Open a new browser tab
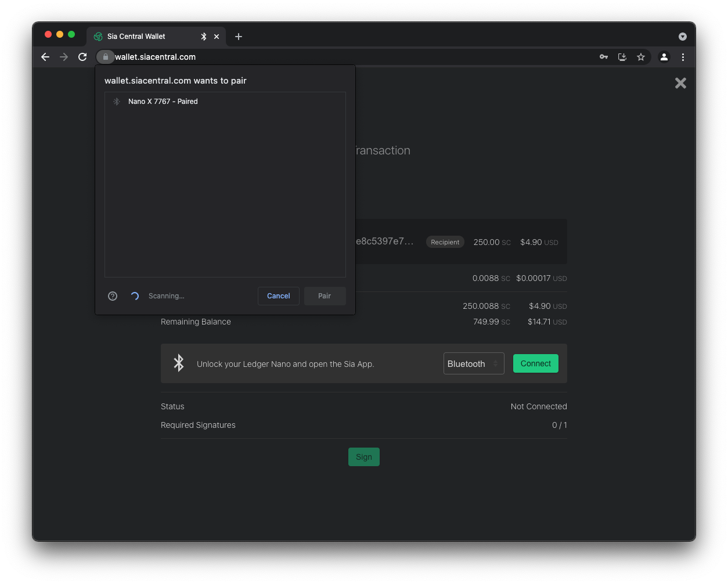The image size is (728, 584). [x=239, y=37]
